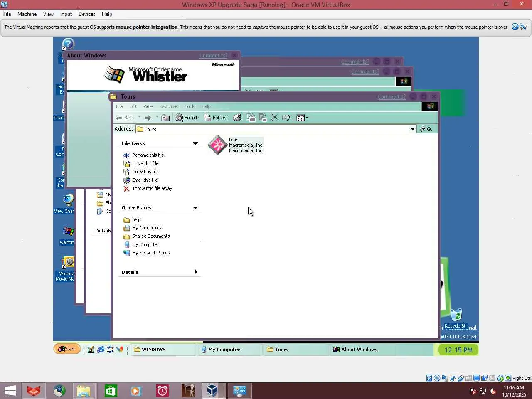Expand the Details section
The height and width of the screenshot is (399, 532).
tap(195, 272)
